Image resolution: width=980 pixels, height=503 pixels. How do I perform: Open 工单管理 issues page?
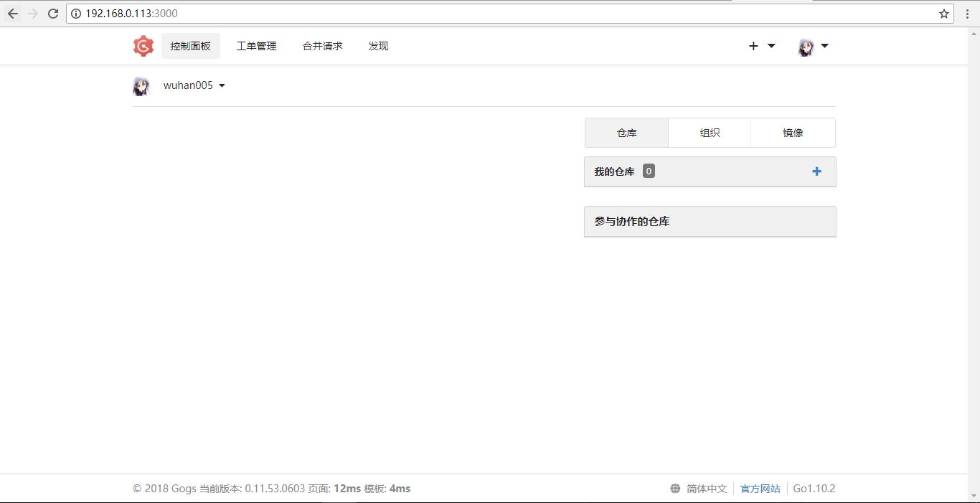256,46
